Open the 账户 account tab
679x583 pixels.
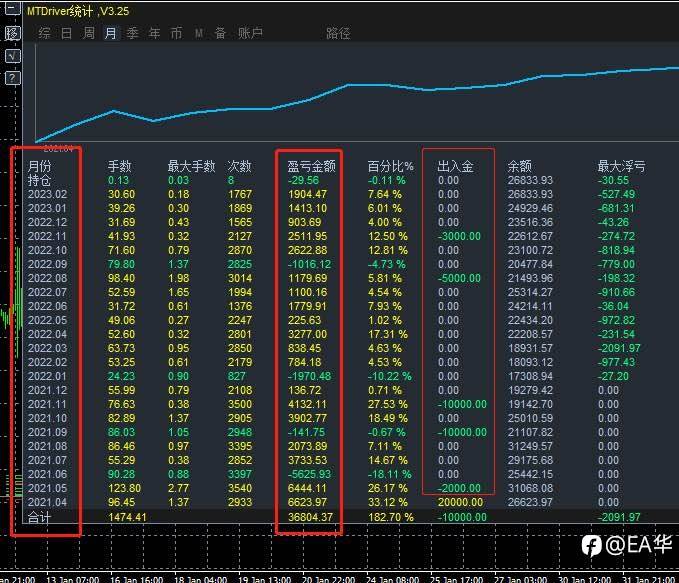(250, 33)
